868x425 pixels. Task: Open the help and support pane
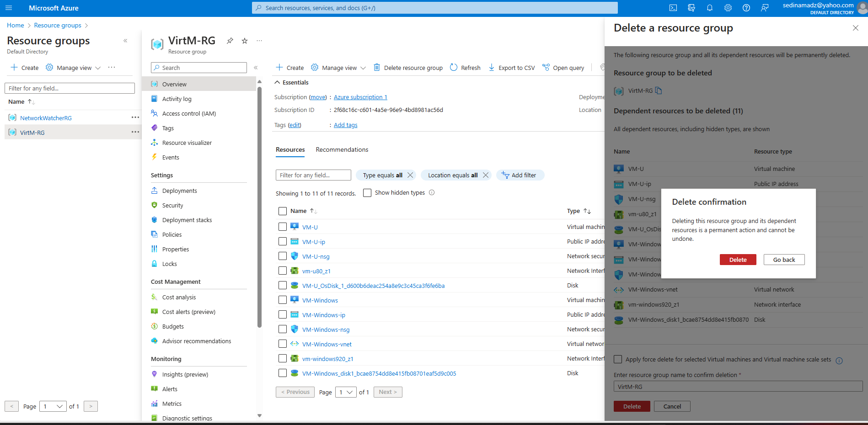coord(746,8)
